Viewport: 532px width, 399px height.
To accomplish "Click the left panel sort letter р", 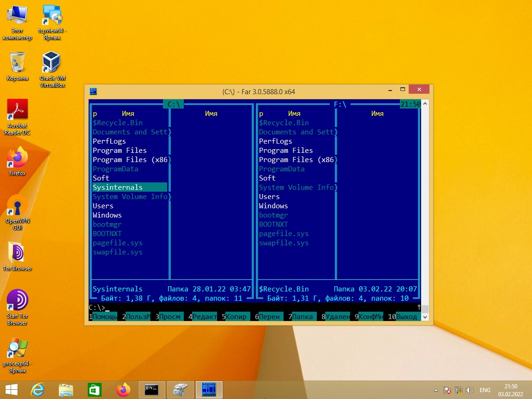I will 95,114.
